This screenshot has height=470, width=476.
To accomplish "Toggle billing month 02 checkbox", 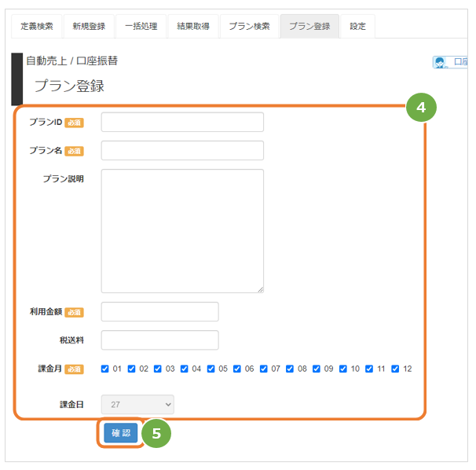I will tap(131, 369).
